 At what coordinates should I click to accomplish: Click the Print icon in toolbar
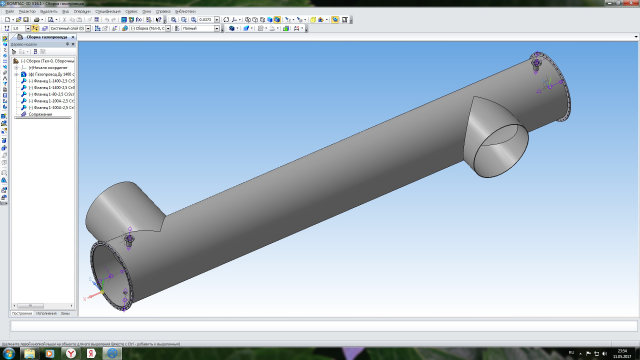coord(37,20)
